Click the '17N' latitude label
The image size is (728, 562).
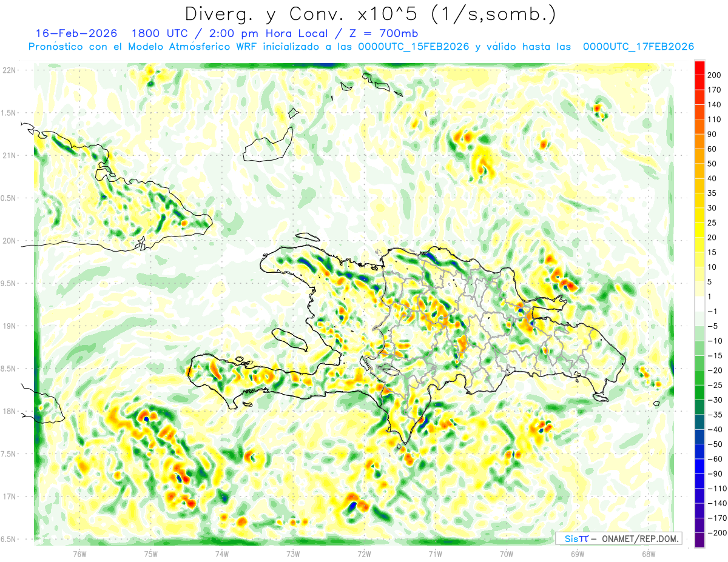[9, 497]
